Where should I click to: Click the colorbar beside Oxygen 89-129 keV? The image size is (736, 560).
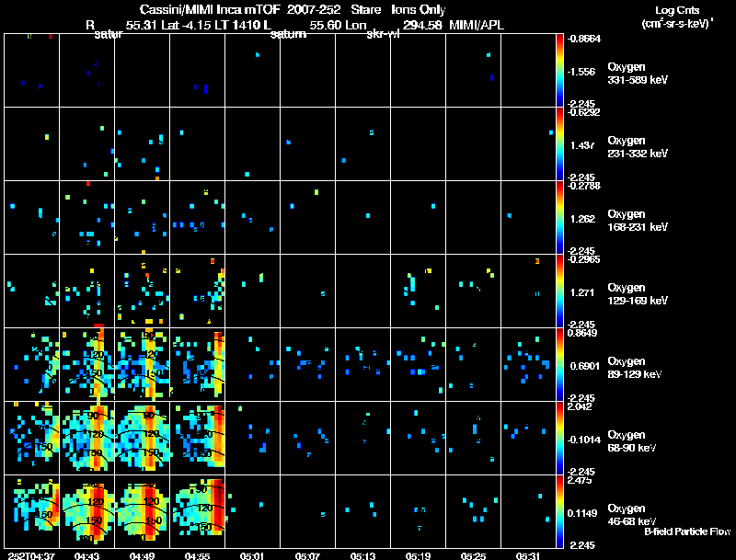point(559,365)
